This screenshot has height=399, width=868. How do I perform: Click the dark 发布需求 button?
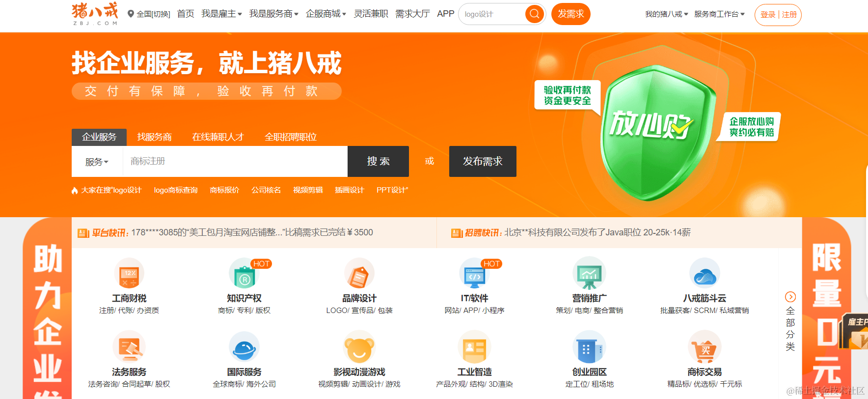point(483,161)
